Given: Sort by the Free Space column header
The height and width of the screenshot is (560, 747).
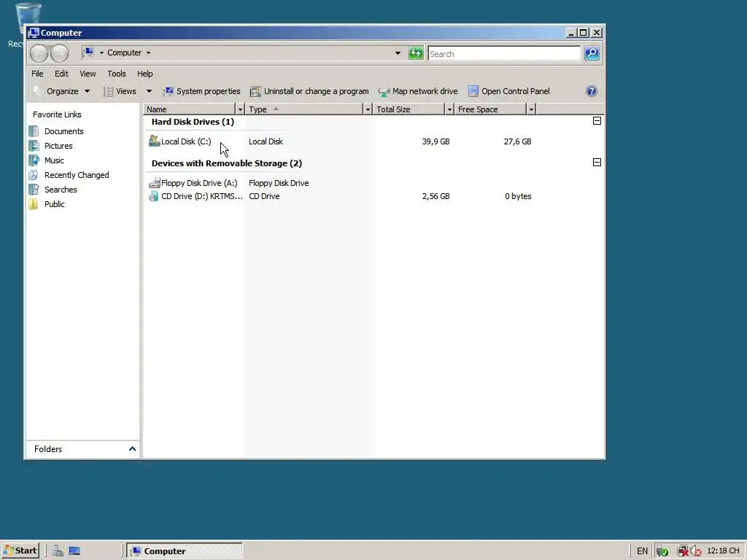Looking at the screenshot, I should [x=490, y=109].
